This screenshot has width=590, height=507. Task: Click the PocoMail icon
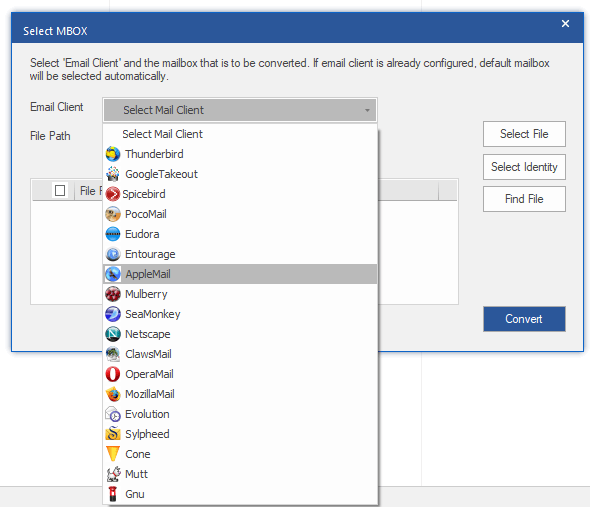[x=113, y=214]
